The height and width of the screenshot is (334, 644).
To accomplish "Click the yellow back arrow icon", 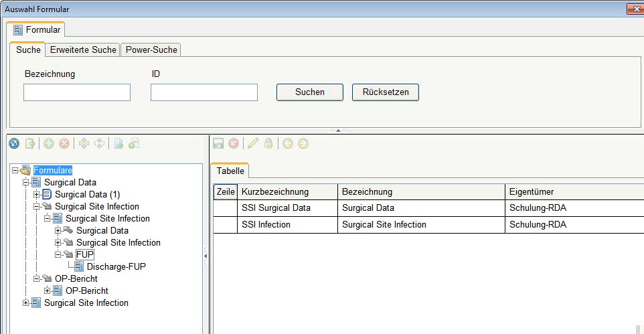I will [x=288, y=143].
